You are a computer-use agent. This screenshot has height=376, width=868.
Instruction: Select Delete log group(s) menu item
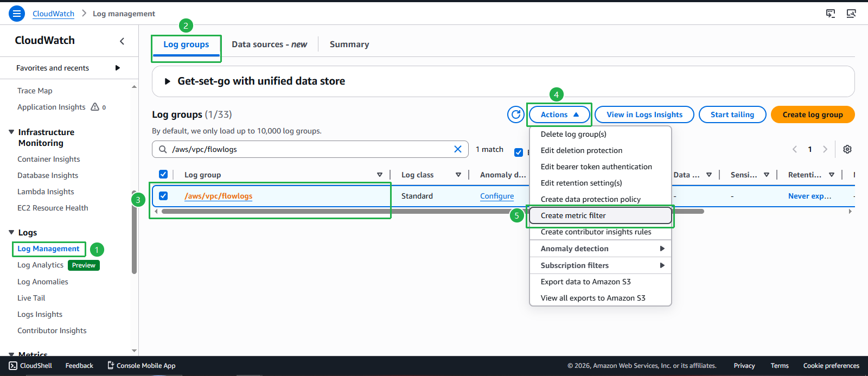coord(601,134)
